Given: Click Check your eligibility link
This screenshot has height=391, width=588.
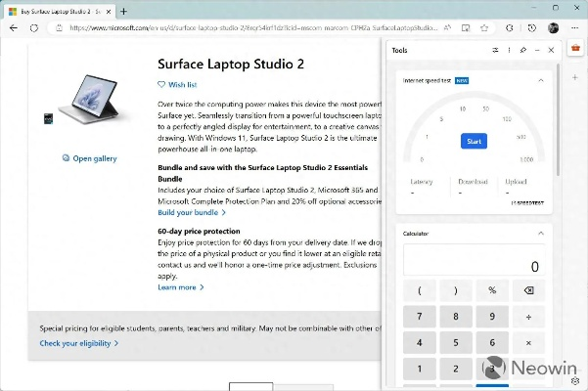Looking at the screenshot, I should click(x=78, y=343).
